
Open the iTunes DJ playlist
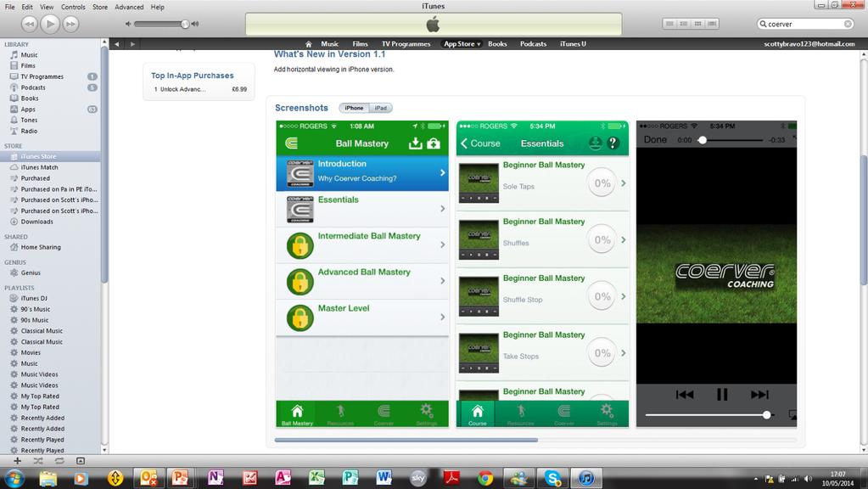click(x=34, y=298)
